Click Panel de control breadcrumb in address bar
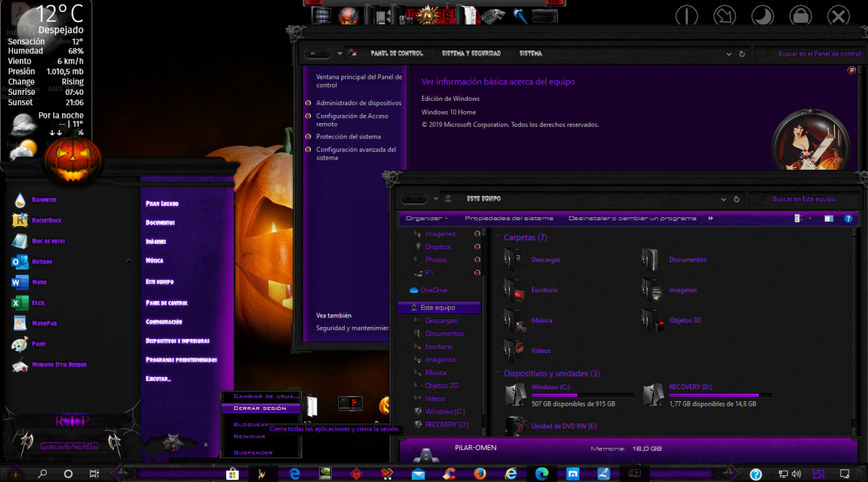The height and width of the screenshot is (482, 868). pyautogui.click(x=396, y=53)
